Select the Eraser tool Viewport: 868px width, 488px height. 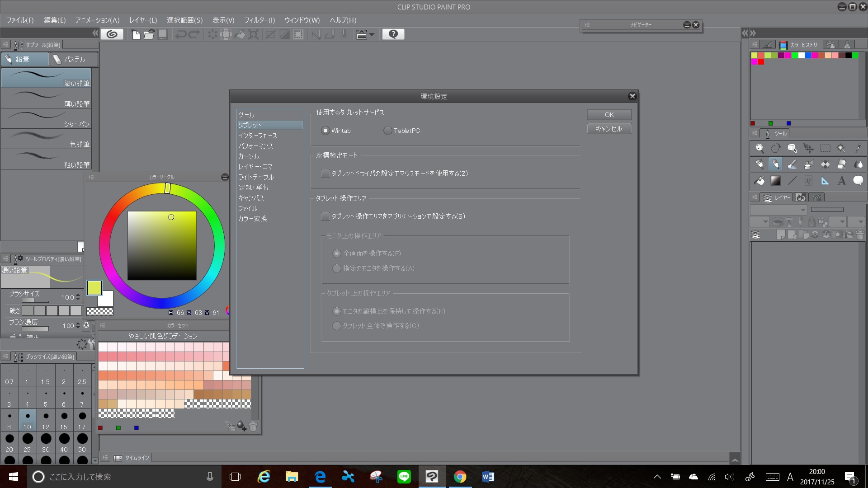tap(841, 164)
